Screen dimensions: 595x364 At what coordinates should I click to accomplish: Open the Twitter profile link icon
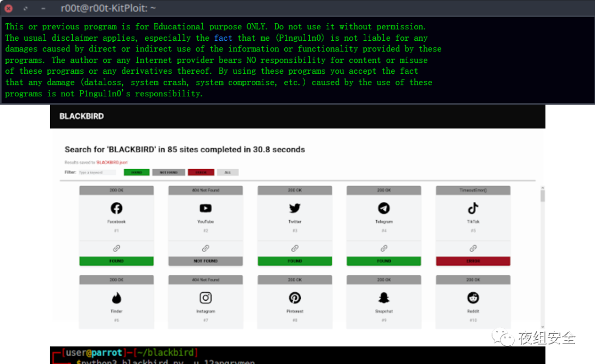(295, 248)
